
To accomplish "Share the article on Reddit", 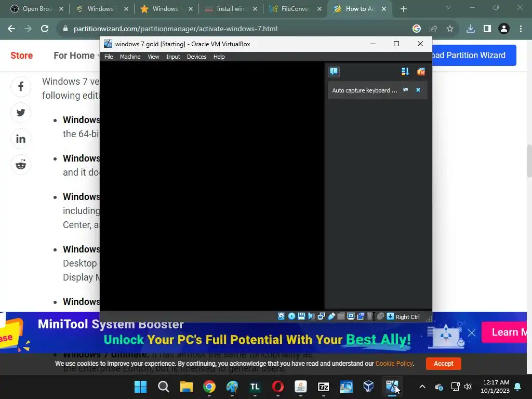I will point(21,165).
